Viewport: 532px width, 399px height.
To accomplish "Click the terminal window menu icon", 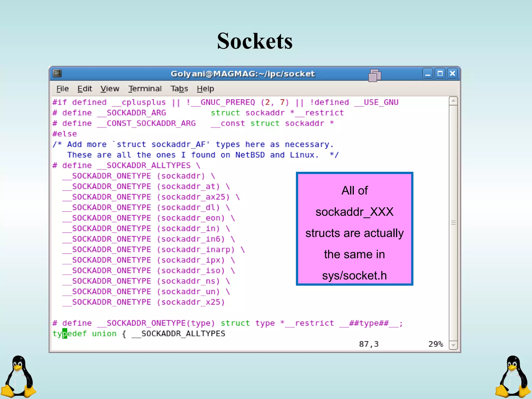I will (x=57, y=74).
